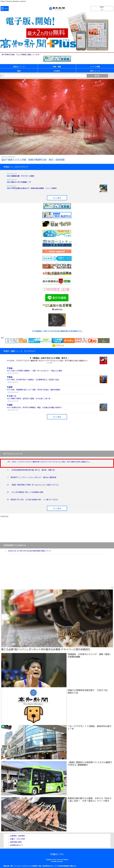Open the ウェブ写真館 banner below the header
The width and height of the screenshot is (114, 868).
(57, 59)
